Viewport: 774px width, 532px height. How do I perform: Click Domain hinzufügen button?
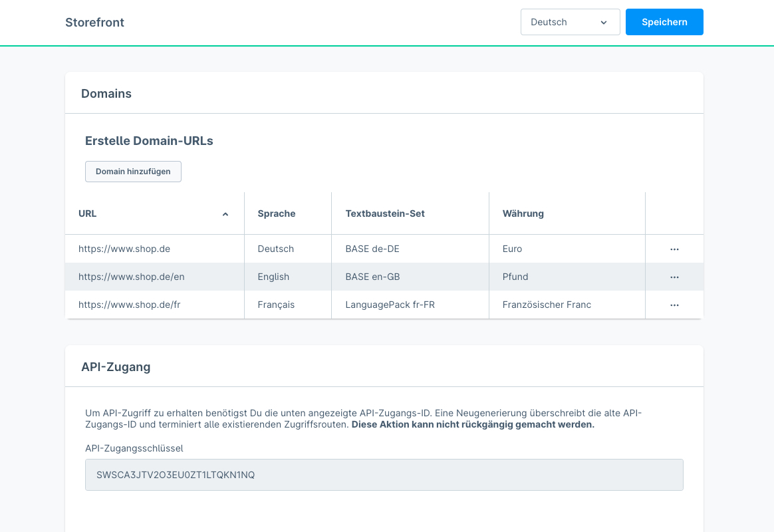coord(133,172)
